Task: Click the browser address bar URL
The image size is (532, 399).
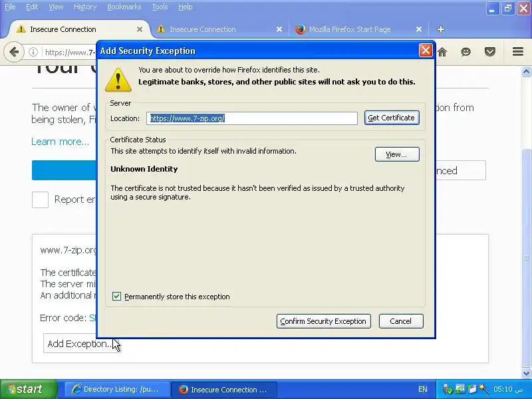Action: tap(70, 53)
